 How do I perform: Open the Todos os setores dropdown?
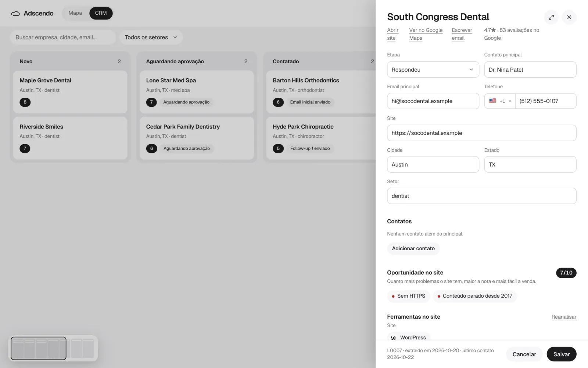(x=151, y=37)
